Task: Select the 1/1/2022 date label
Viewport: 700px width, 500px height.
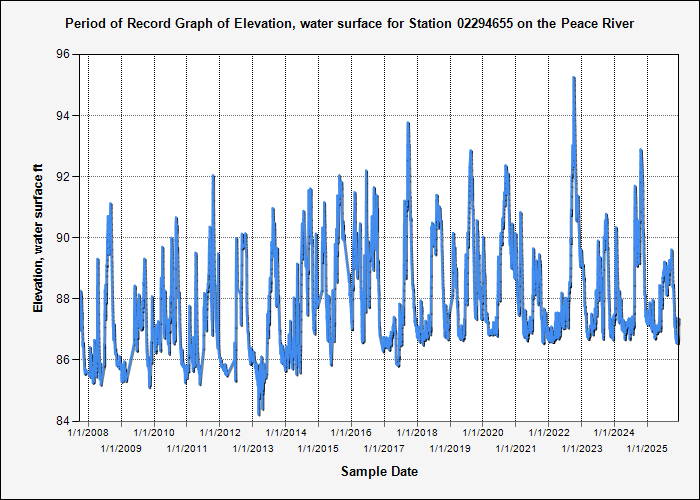Action: click(x=548, y=433)
